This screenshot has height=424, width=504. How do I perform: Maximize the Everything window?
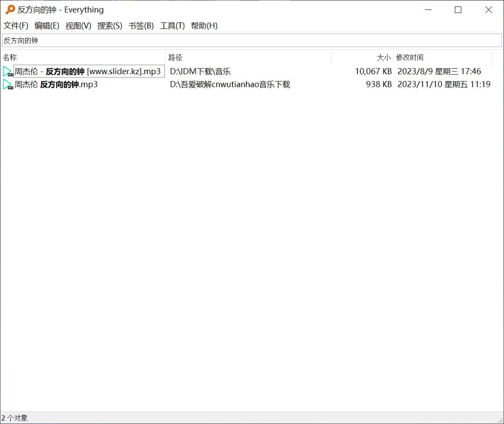tap(458, 10)
